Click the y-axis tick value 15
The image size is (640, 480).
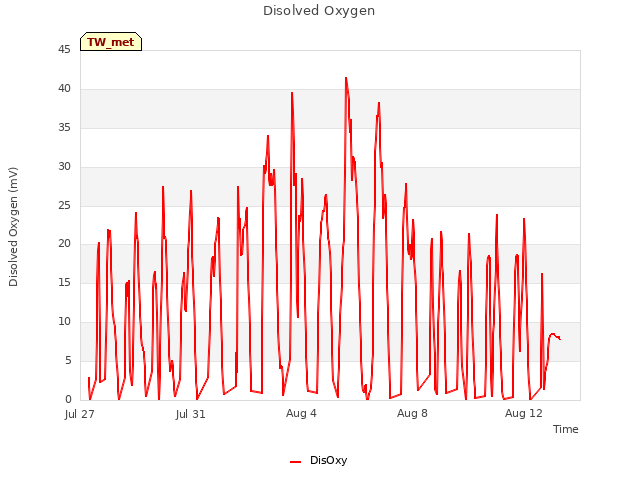[64, 282]
